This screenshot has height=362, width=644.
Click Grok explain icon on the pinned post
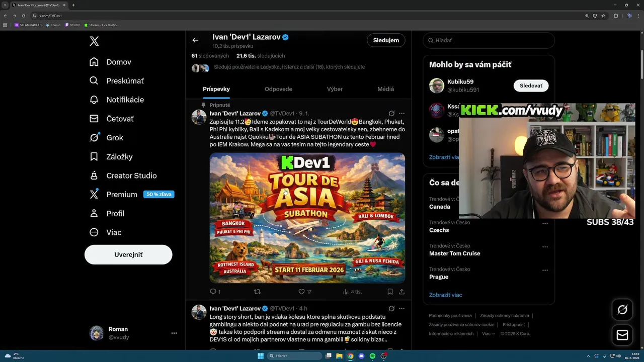391,113
